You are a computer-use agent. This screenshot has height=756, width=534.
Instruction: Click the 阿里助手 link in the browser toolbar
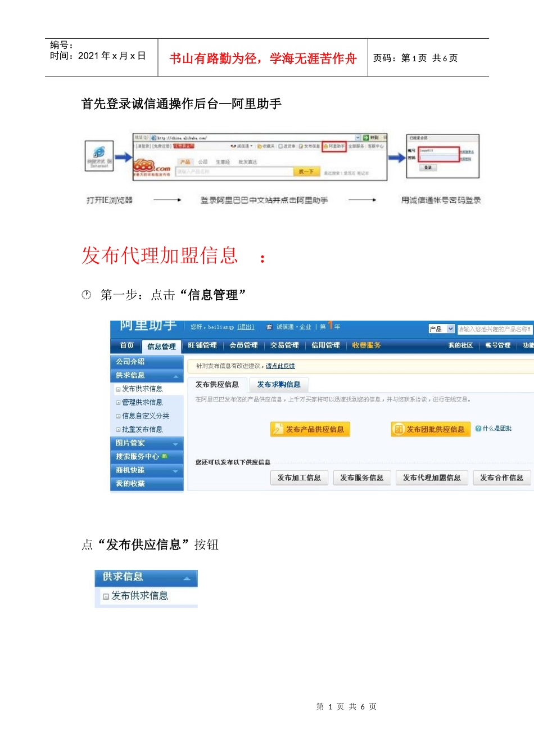(334, 146)
